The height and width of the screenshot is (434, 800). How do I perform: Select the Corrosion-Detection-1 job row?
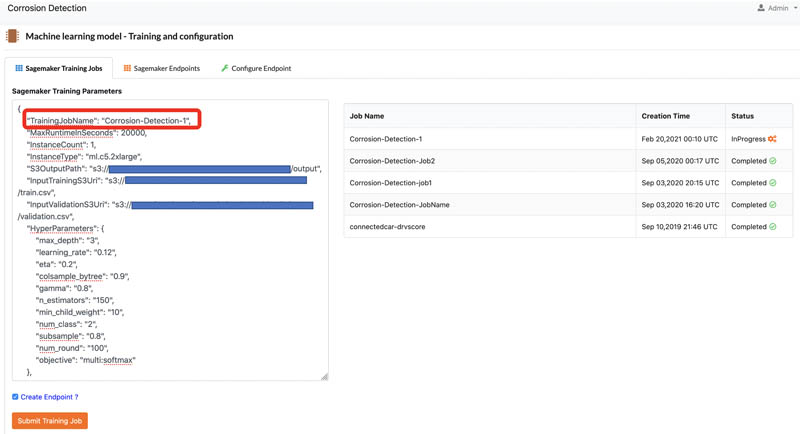pos(568,139)
